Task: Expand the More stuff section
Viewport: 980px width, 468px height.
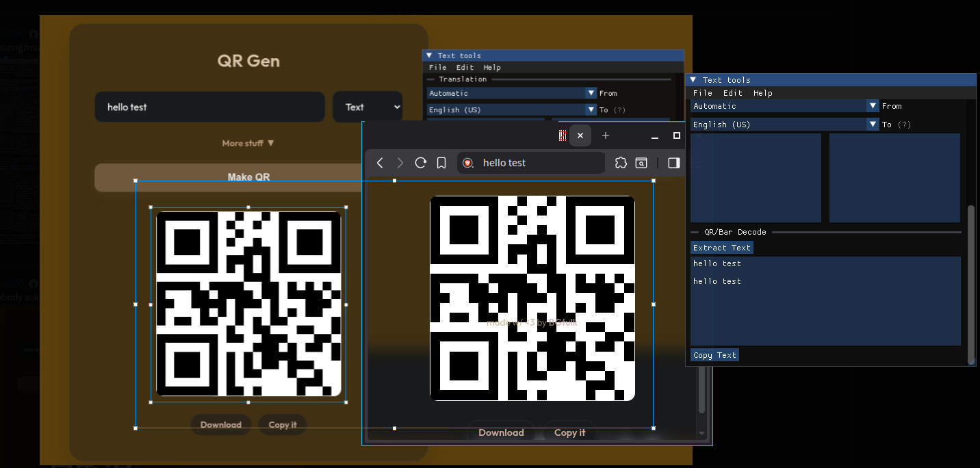Action: (x=248, y=143)
